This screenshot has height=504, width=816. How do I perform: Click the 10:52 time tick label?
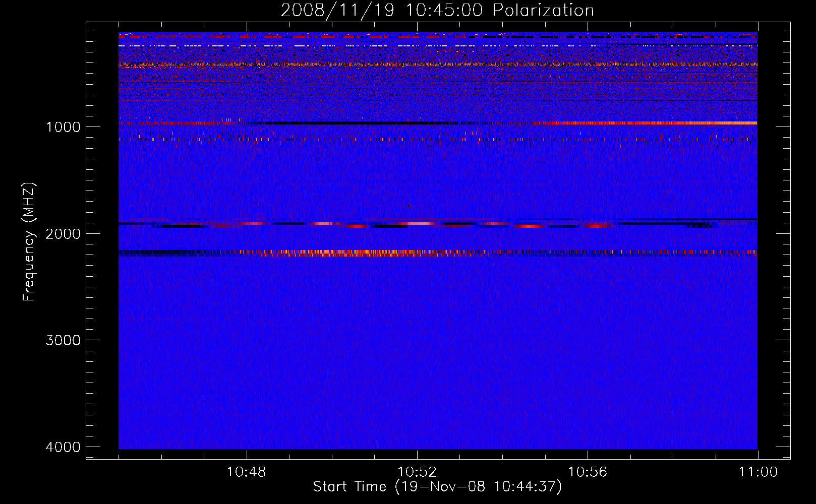pos(417,472)
